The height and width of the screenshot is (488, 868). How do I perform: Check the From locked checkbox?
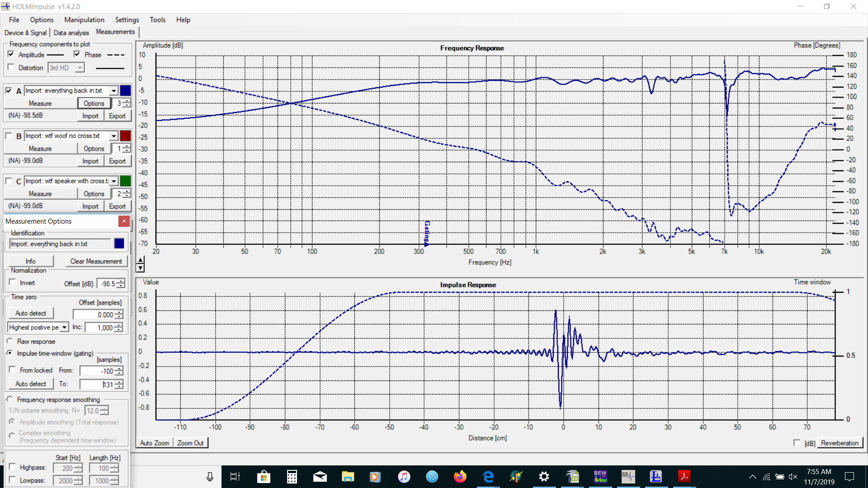pyautogui.click(x=12, y=370)
